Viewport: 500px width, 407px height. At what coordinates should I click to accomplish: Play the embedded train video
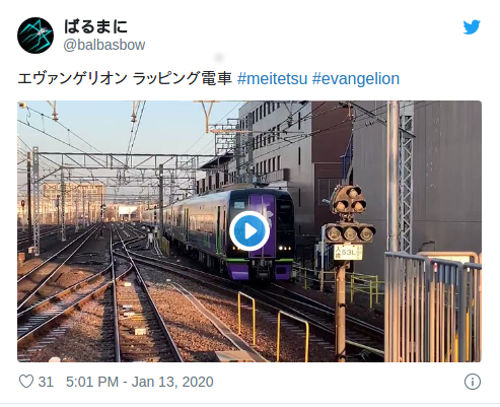[249, 231]
